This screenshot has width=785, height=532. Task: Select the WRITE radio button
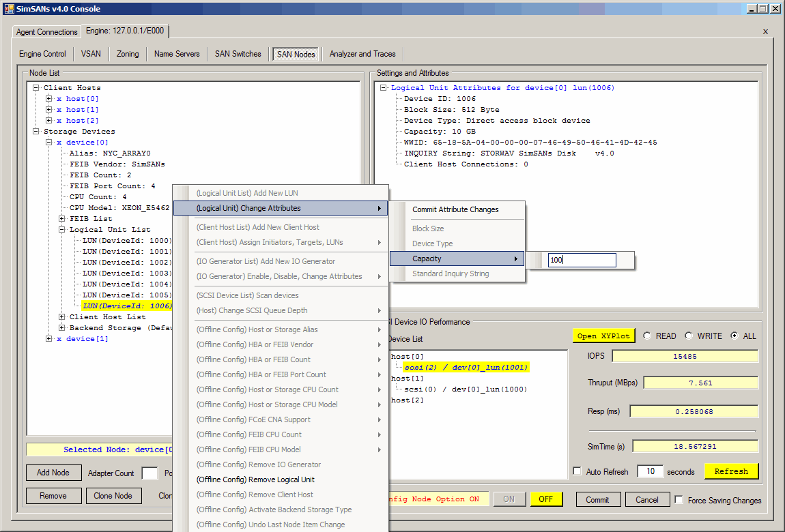click(689, 336)
